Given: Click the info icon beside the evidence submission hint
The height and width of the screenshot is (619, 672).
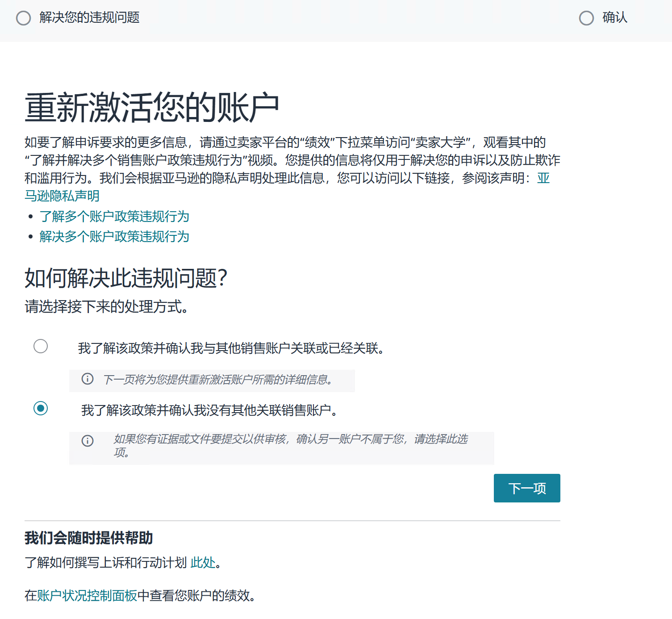Looking at the screenshot, I should click(x=88, y=441).
